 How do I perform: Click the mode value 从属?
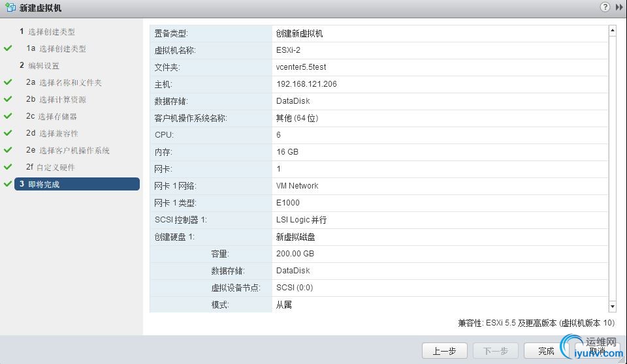(x=284, y=305)
